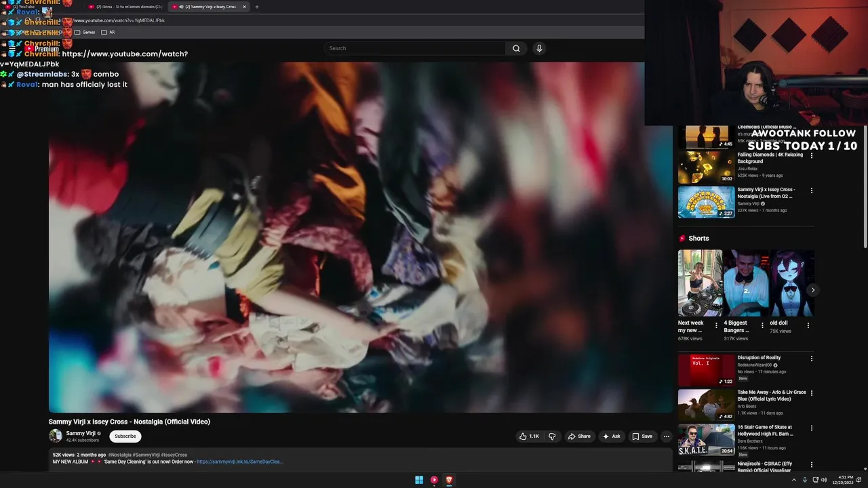Open options for Take Me Away video
This screenshot has height=488, width=868.
pos(812,393)
